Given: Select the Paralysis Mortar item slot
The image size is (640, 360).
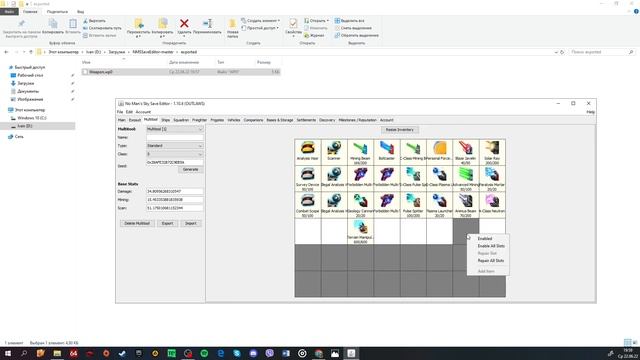Looking at the screenshot, I should click(492, 178).
